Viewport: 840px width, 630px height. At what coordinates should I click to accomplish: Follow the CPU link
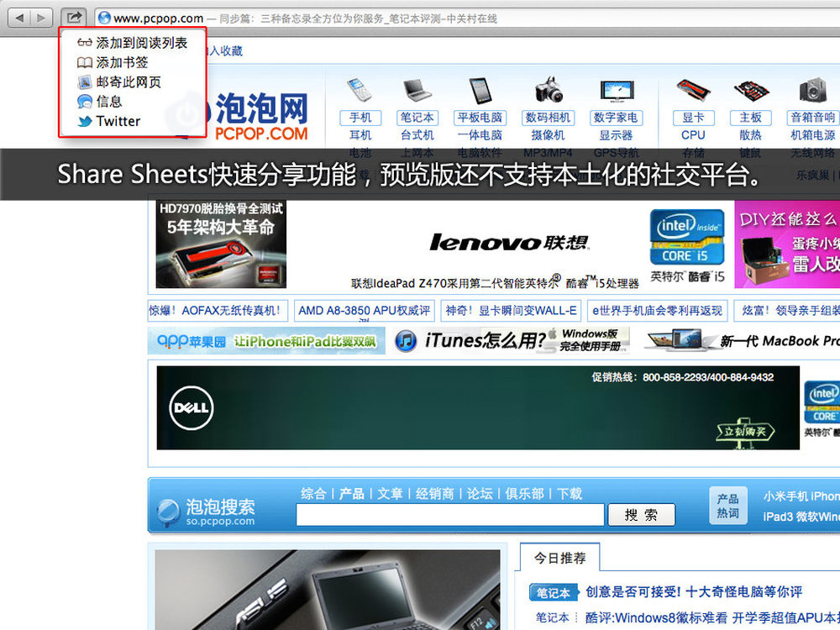[693, 135]
